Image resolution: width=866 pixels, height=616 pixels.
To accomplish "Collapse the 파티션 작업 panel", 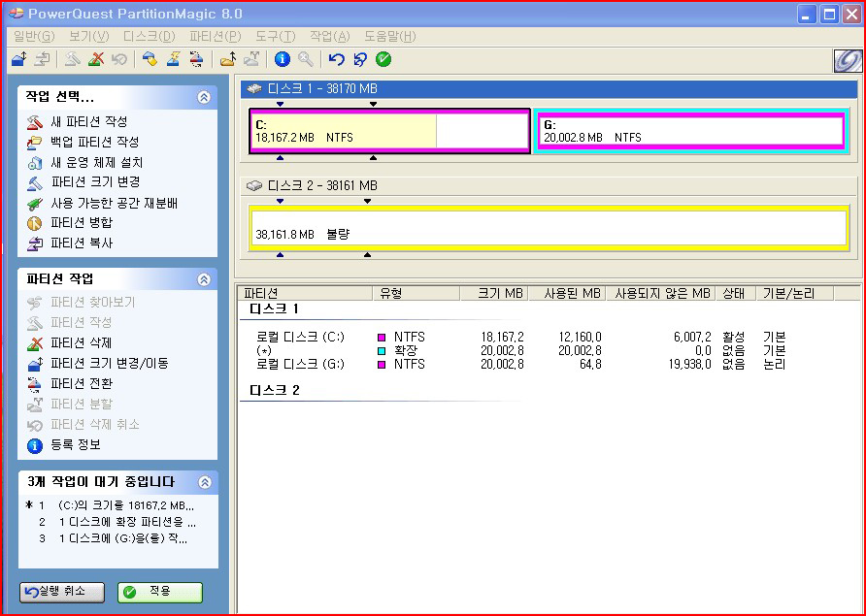I will (204, 279).
